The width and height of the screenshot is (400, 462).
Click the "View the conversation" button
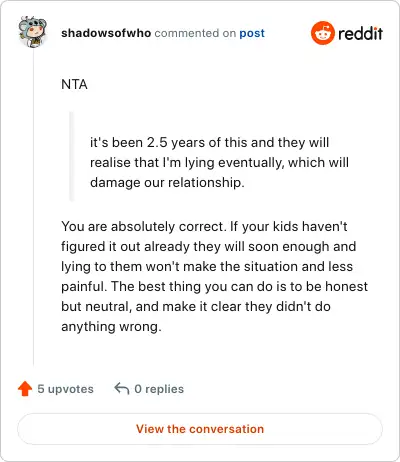point(200,429)
